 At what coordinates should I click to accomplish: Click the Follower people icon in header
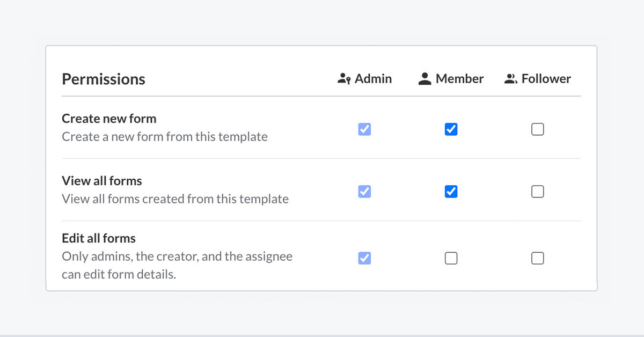coord(510,79)
